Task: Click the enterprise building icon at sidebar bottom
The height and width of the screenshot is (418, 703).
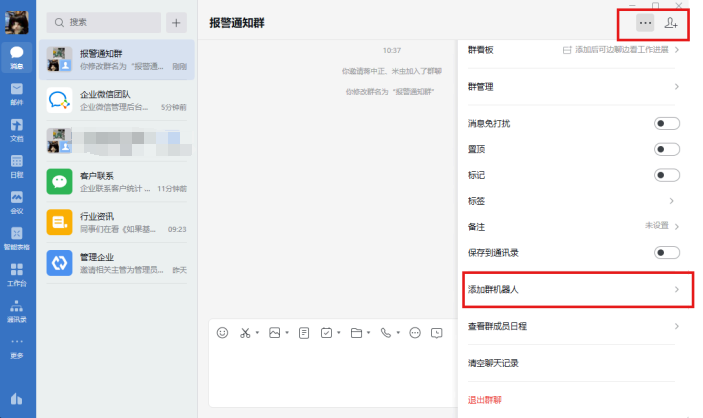Action: (x=17, y=398)
